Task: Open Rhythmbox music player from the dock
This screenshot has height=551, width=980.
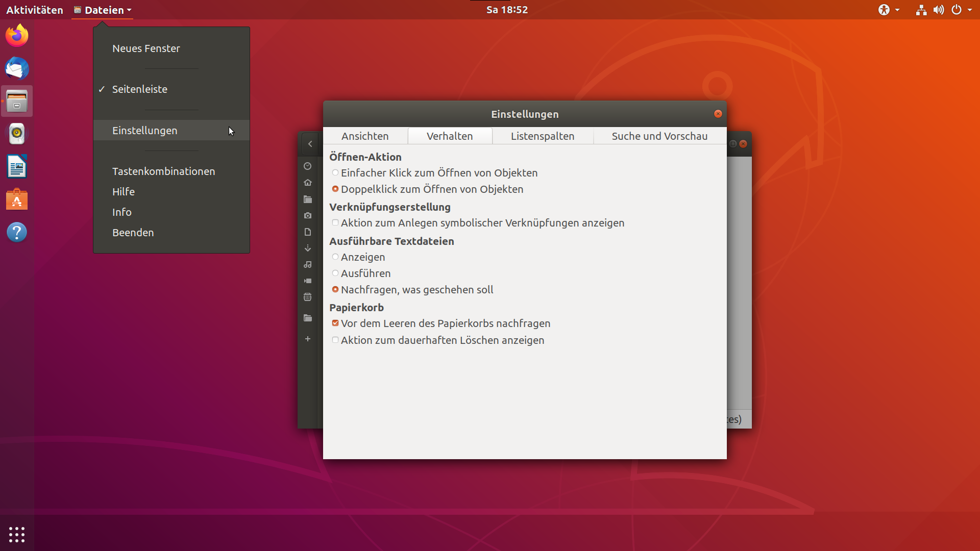Action: click(17, 134)
